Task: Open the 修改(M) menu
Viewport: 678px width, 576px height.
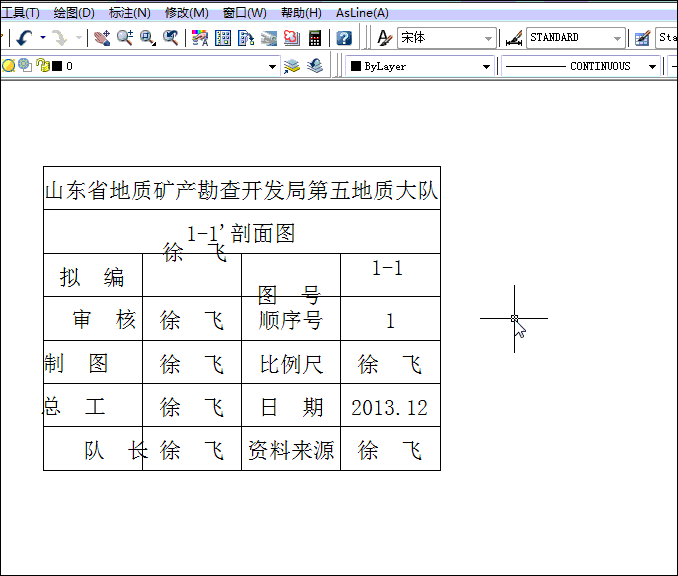Action: (186, 12)
